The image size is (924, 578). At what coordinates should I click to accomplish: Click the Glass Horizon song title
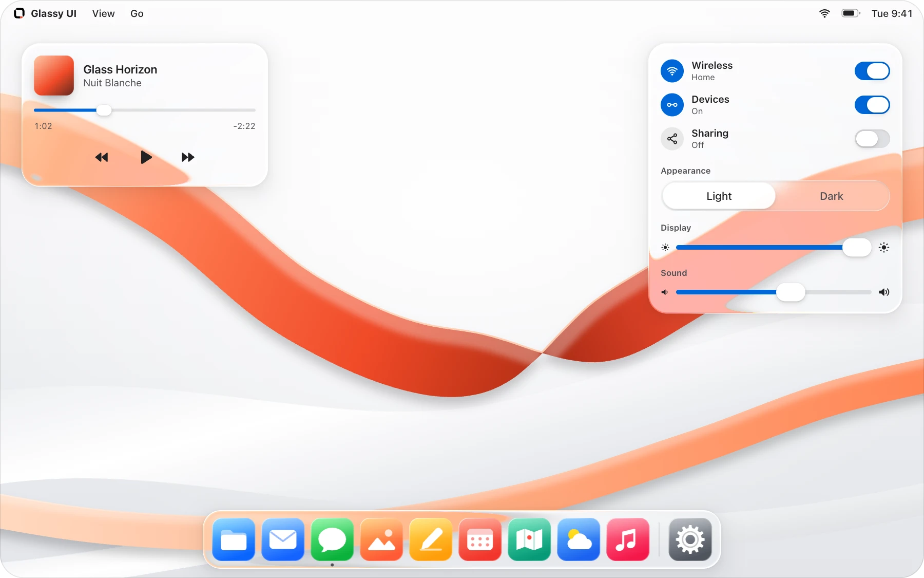coord(120,69)
